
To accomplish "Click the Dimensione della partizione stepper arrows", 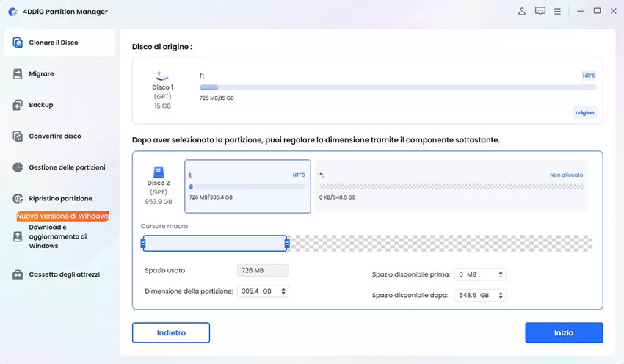I will (x=284, y=291).
